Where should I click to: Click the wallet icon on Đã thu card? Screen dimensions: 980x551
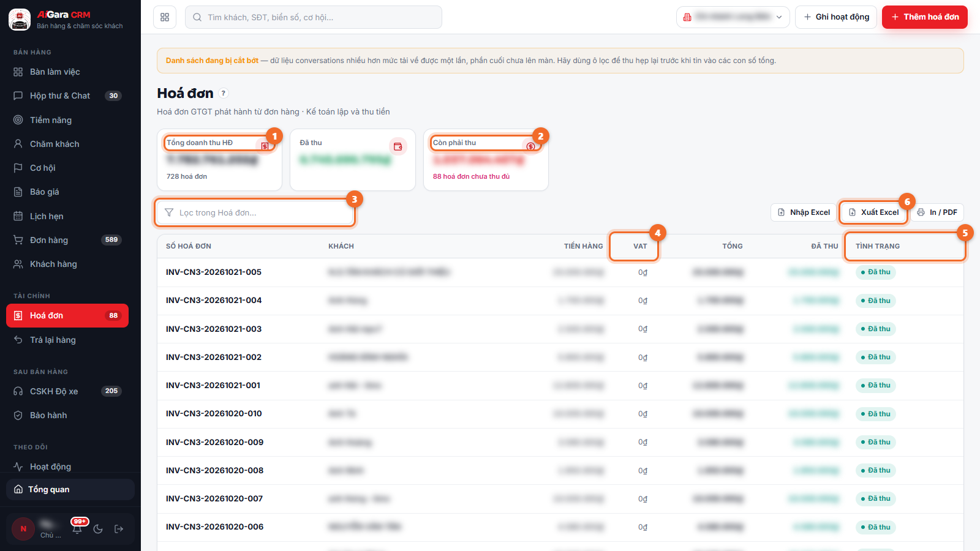click(x=398, y=146)
